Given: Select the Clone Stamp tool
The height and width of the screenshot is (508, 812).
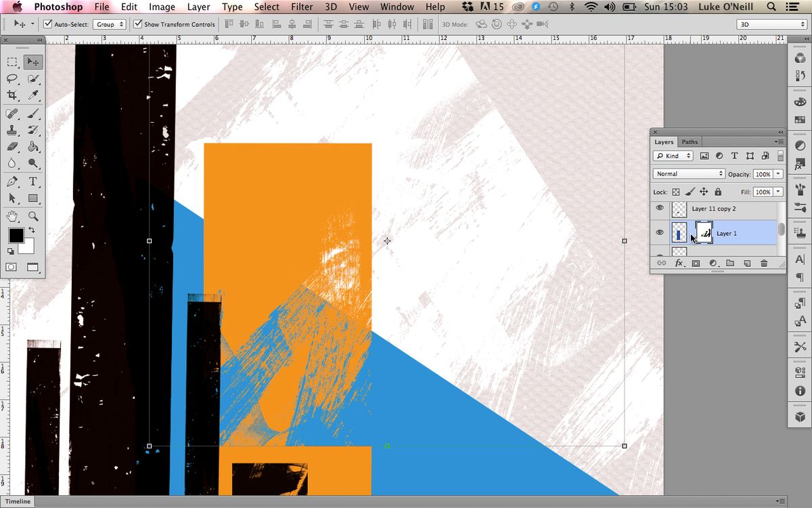Looking at the screenshot, I should 11,130.
